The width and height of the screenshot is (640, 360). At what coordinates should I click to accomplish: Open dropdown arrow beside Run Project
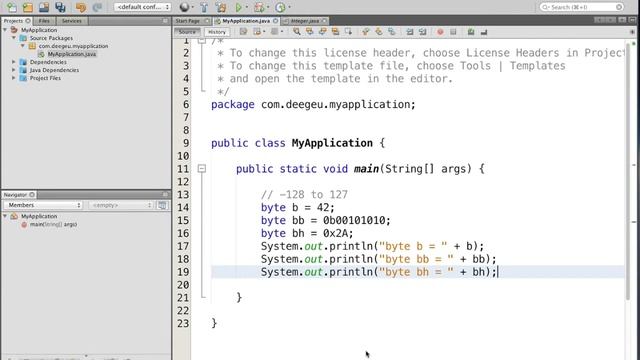pos(247,7)
